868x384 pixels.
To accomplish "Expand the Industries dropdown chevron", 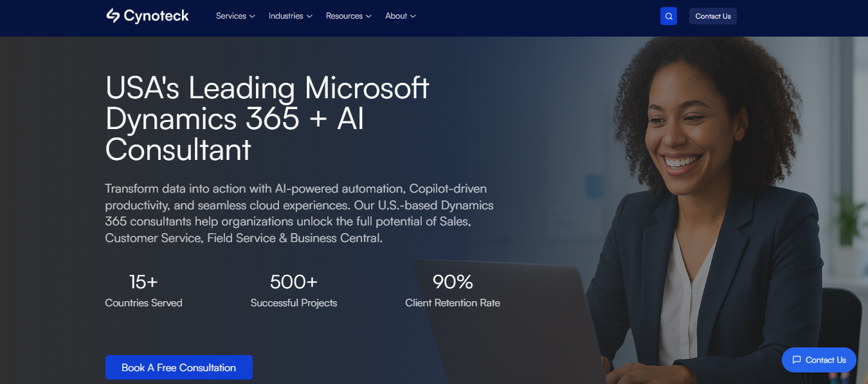I will [309, 16].
